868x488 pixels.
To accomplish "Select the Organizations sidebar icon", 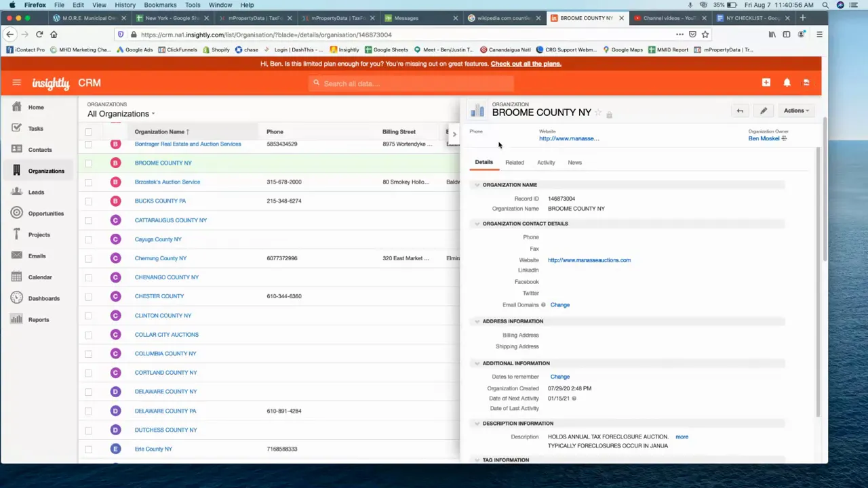I will pos(16,171).
